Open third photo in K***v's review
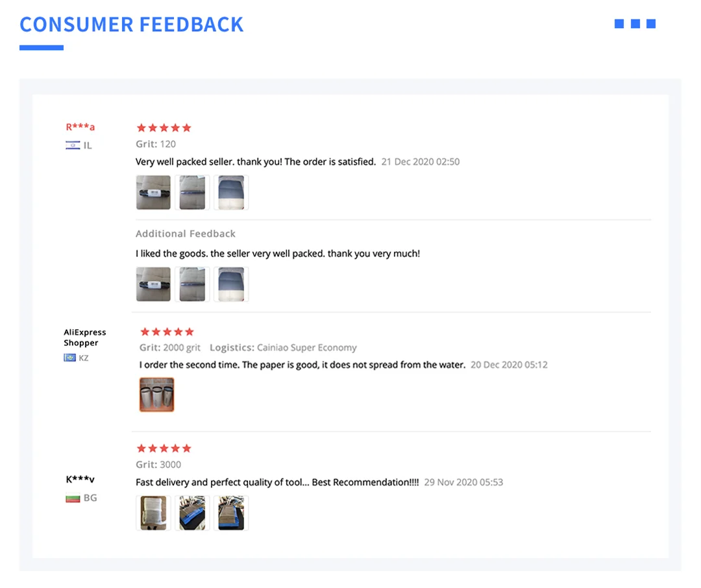This screenshot has height=588, width=701. pos(231,513)
